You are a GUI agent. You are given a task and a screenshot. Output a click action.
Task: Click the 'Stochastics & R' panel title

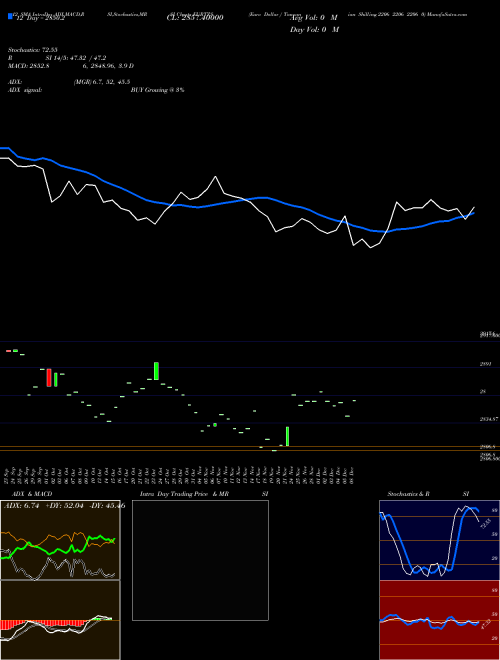click(408, 494)
